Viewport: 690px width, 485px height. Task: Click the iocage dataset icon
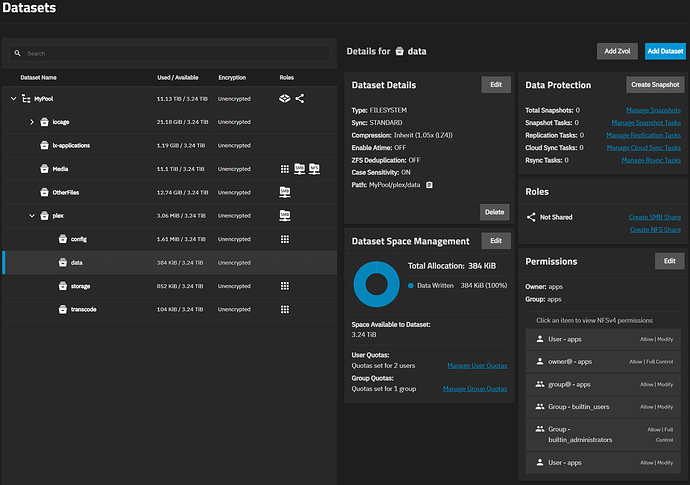(x=44, y=122)
